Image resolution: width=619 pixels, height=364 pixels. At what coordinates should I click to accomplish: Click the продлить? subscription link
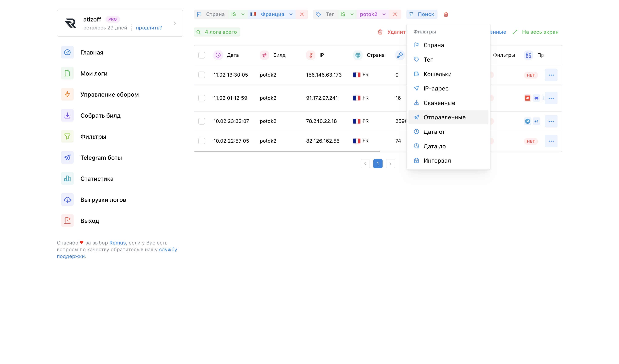click(149, 28)
